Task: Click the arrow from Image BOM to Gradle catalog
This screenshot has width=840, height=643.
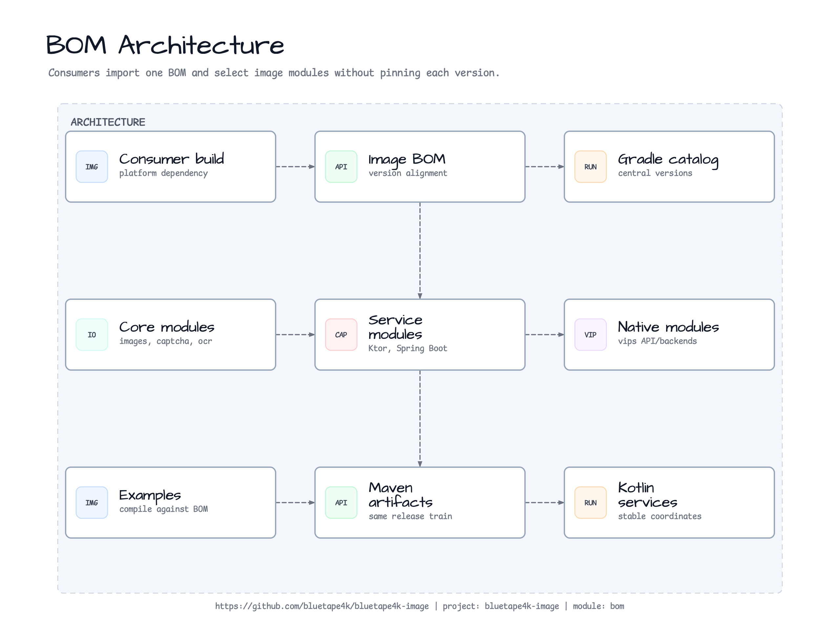Action: click(x=544, y=167)
